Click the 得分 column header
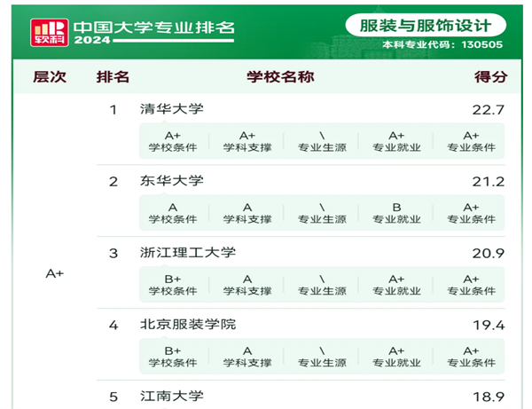532x409 pixels. [491, 76]
